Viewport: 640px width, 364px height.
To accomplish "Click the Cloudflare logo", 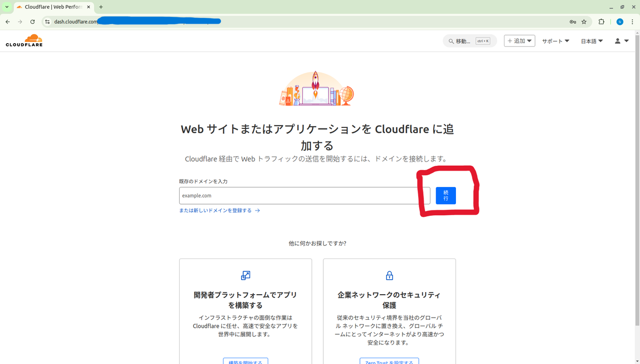I will [x=24, y=41].
